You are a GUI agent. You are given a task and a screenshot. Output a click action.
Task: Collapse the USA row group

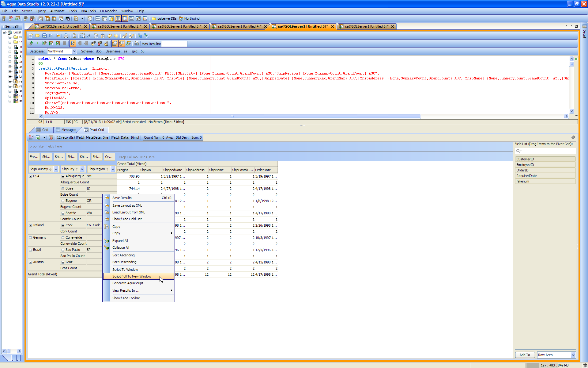[x=31, y=176]
